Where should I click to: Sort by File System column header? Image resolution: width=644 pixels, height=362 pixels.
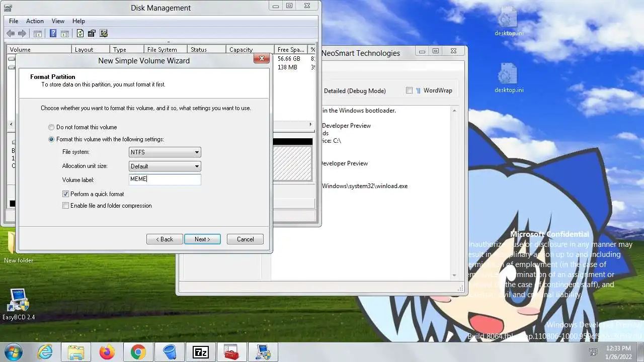166,49
